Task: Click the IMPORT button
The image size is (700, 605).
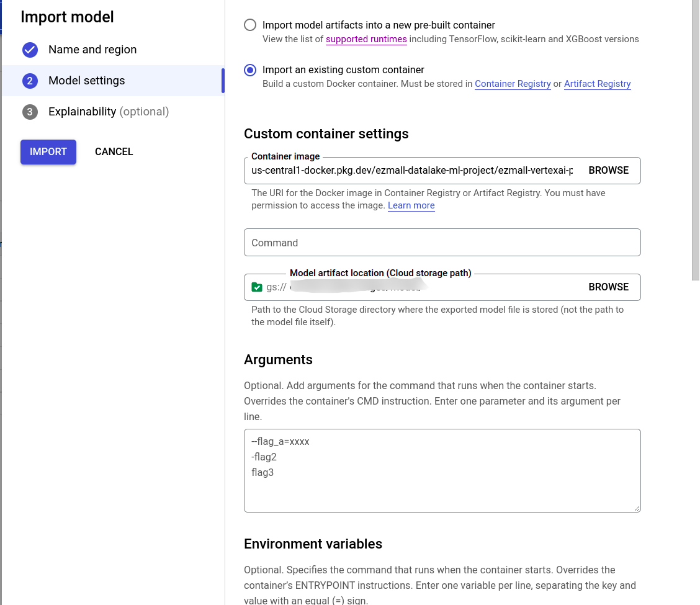Action: (48, 151)
